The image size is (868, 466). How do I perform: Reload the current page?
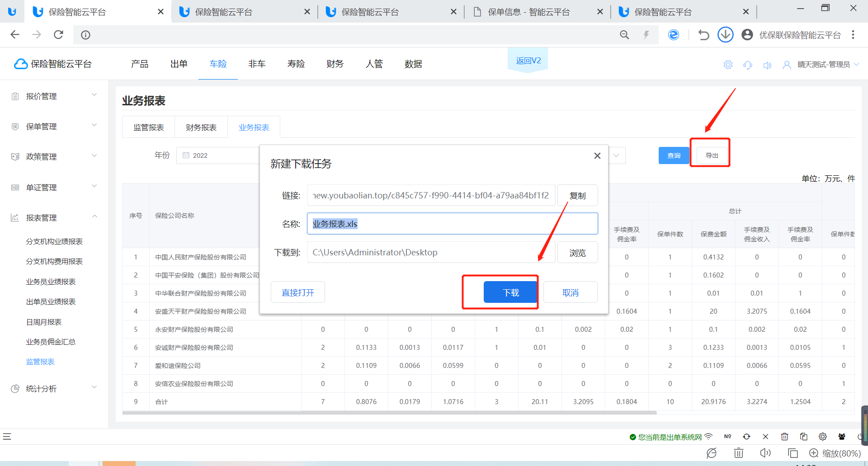click(x=58, y=35)
